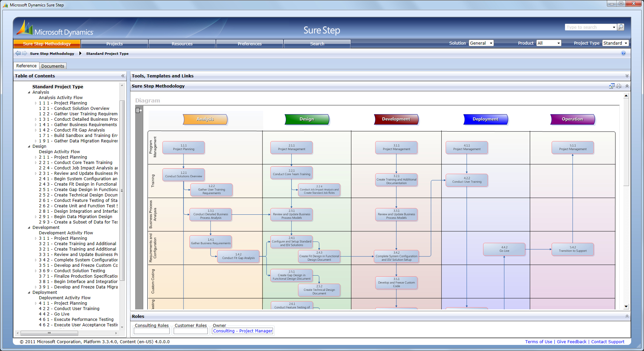This screenshot has height=351, width=644.
Task: Open the Contact Support link
Action: tap(608, 342)
